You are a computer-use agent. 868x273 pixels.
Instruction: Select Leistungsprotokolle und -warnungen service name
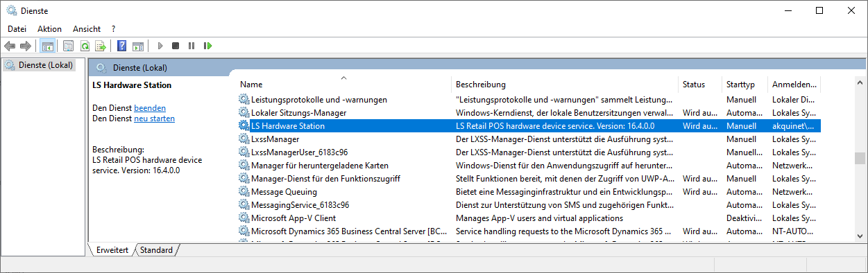coord(319,100)
